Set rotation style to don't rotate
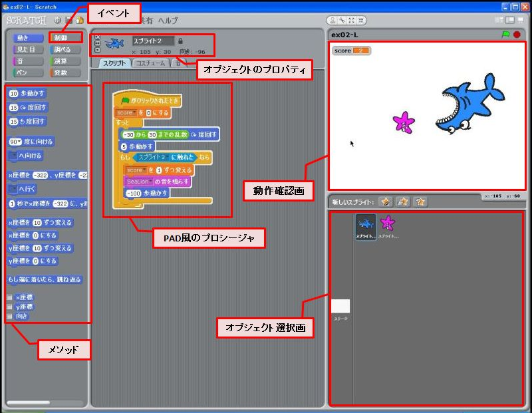The width and height of the screenshot is (532, 413). [97, 50]
